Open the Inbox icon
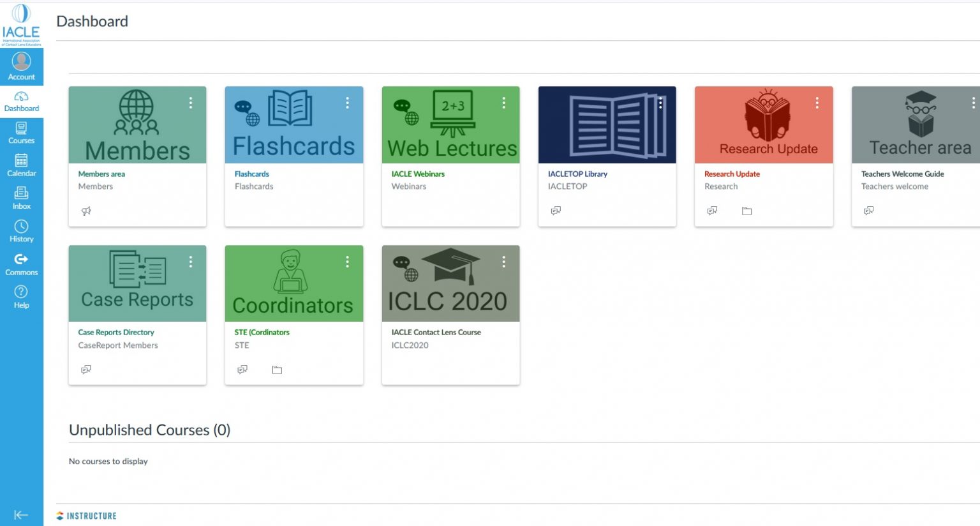This screenshot has width=980, height=526. pyautogui.click(x=22, y=198)
